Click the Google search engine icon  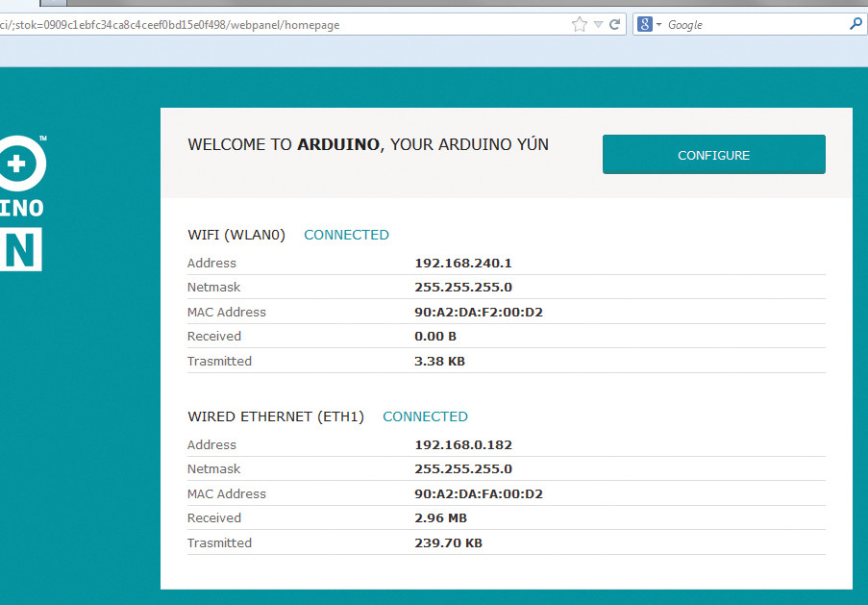(644, 24)
